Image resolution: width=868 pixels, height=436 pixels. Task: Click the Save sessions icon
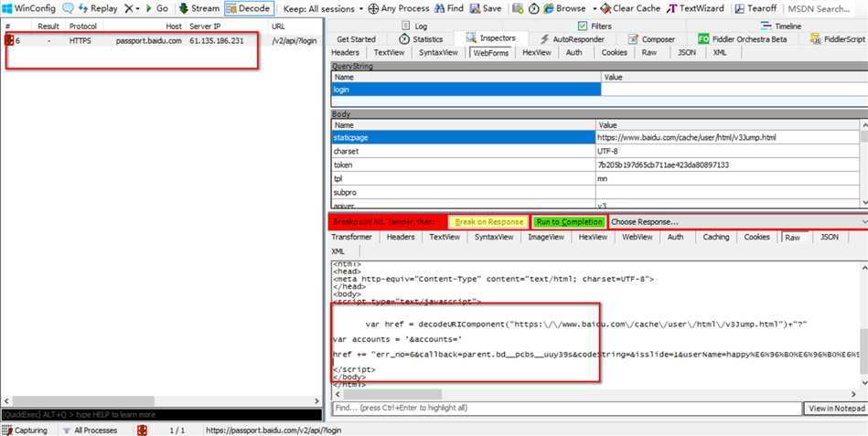[x=475, y=8]
